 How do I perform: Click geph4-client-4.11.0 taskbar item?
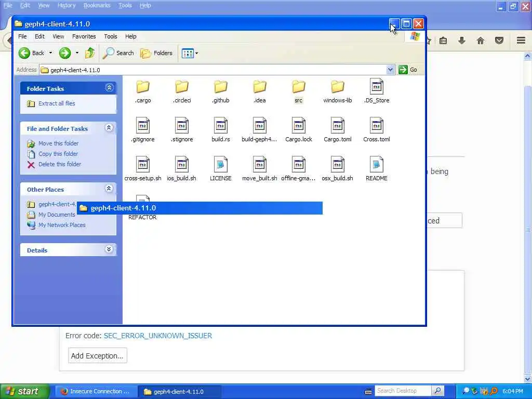pos(180,392)
